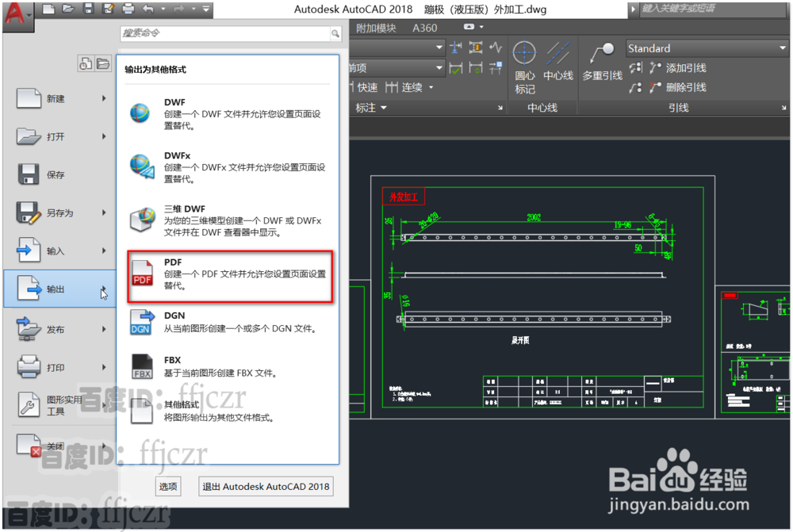793x532 pixels.
Task: Choose DWF export format
Action: pos(228,114)
